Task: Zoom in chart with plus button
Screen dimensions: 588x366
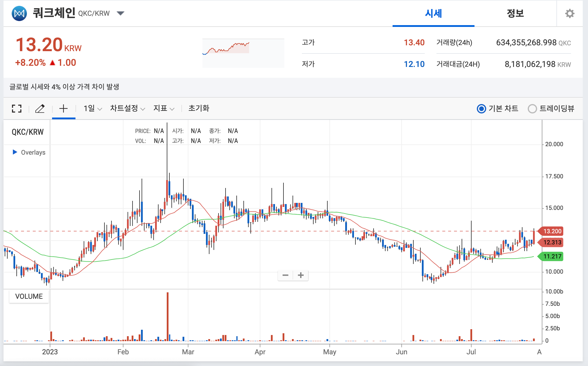Action: (301, 275)
